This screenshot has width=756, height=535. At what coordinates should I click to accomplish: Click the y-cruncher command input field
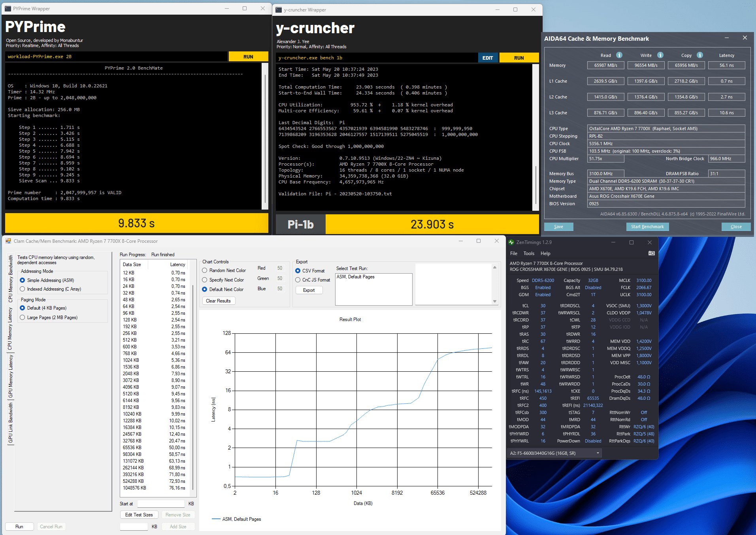point(377,58)
